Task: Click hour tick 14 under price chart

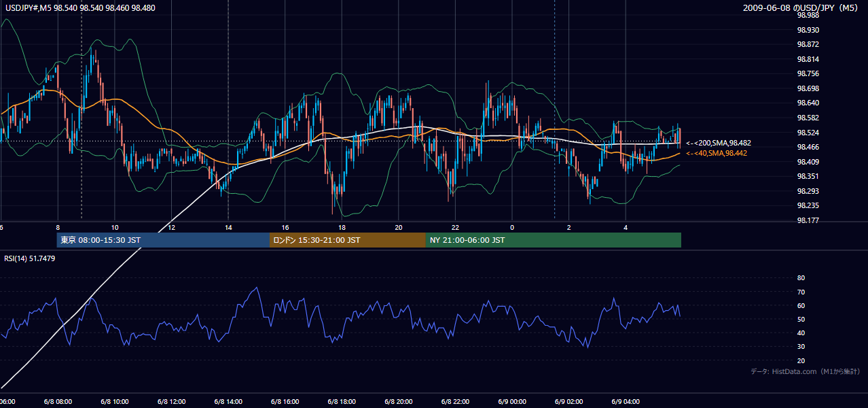Action: coord(228,227)
